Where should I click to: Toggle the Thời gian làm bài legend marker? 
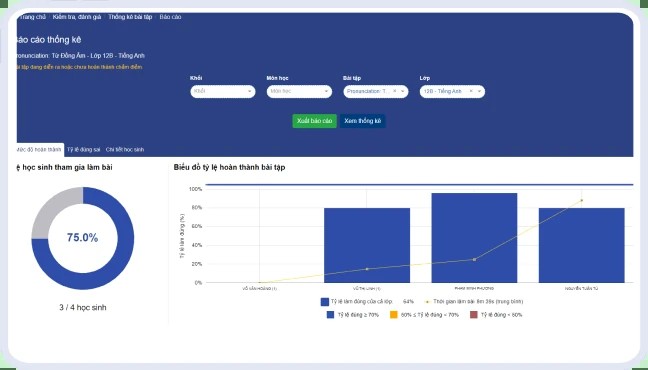click(x=427, y=302)
